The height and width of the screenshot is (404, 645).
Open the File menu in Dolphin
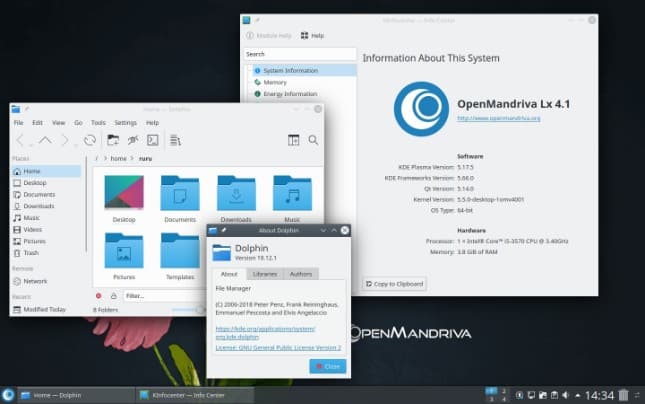pyautogui.click(x=19, y=123)
